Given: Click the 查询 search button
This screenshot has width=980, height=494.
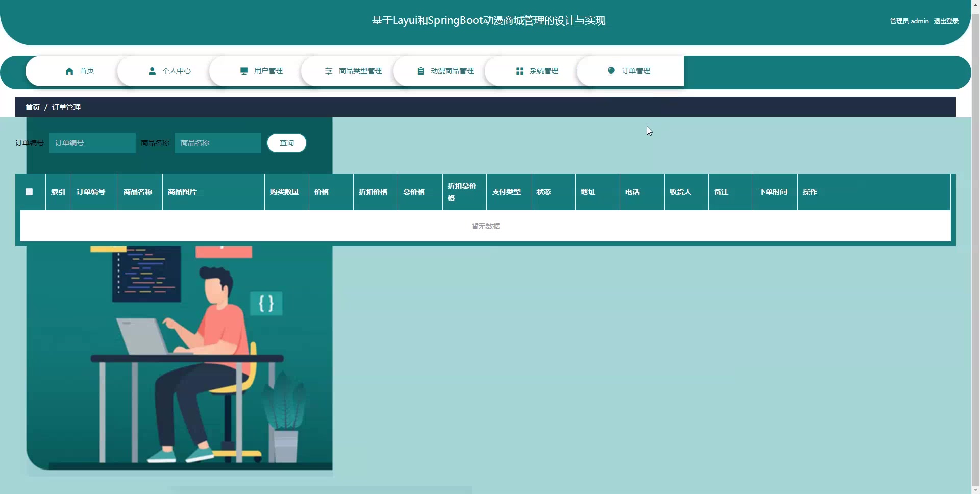Looking at the screenshot, I should click(286, 143).
